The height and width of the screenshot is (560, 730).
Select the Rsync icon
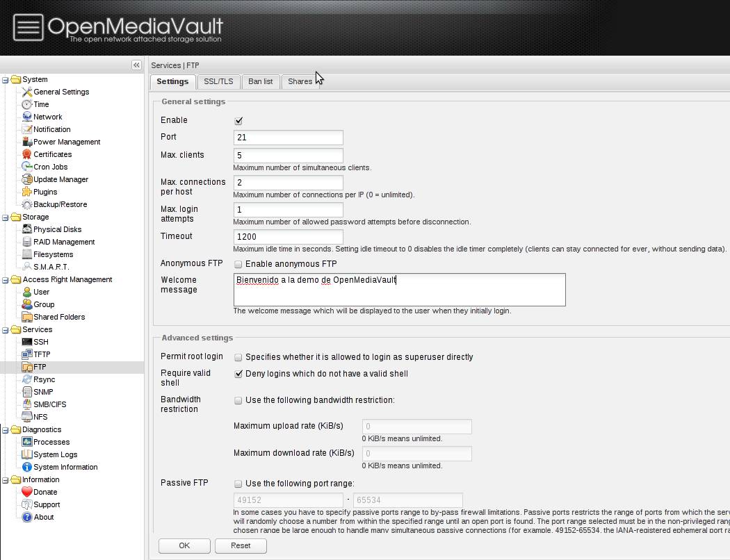27,379
